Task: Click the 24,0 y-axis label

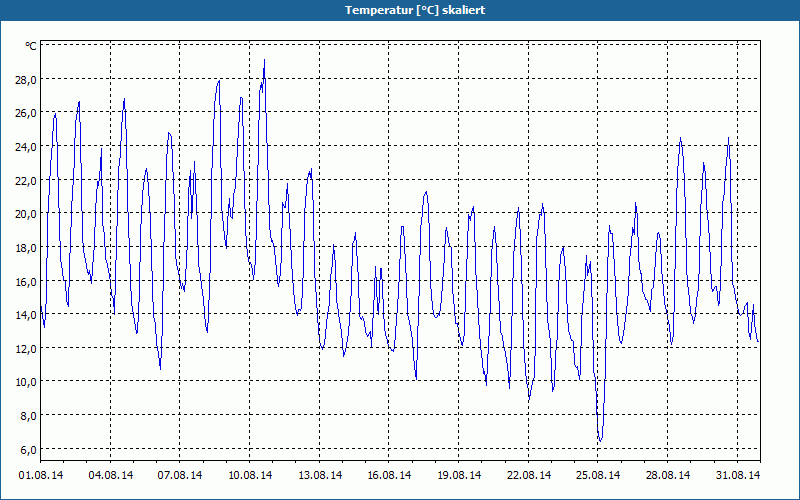Action: pyautogui.click(x=26, y=147)
